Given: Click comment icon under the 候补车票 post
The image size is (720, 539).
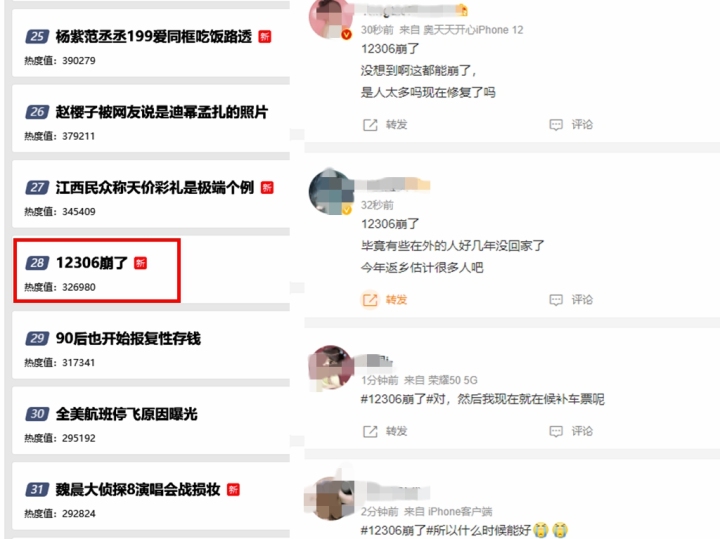Looking at the screenshot, I should tap(556, 432).
